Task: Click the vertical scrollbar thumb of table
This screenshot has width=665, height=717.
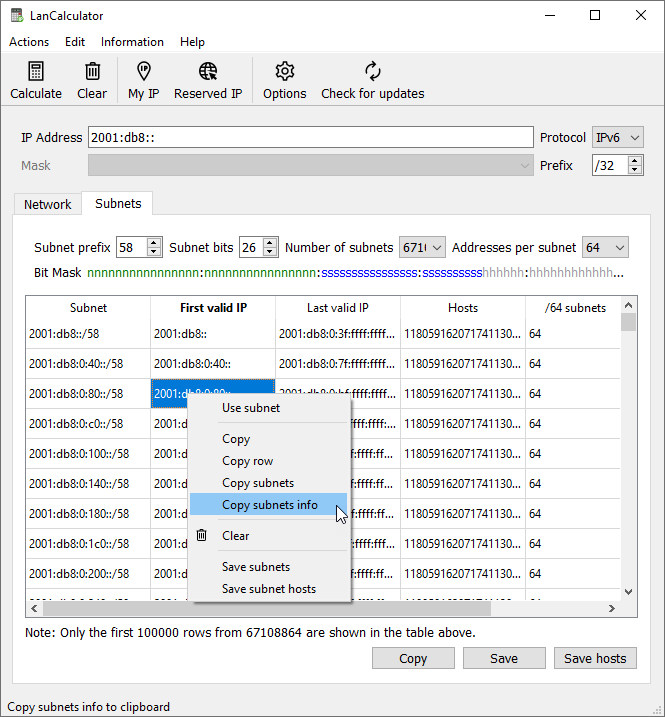Action: click(x=628, y=322)
